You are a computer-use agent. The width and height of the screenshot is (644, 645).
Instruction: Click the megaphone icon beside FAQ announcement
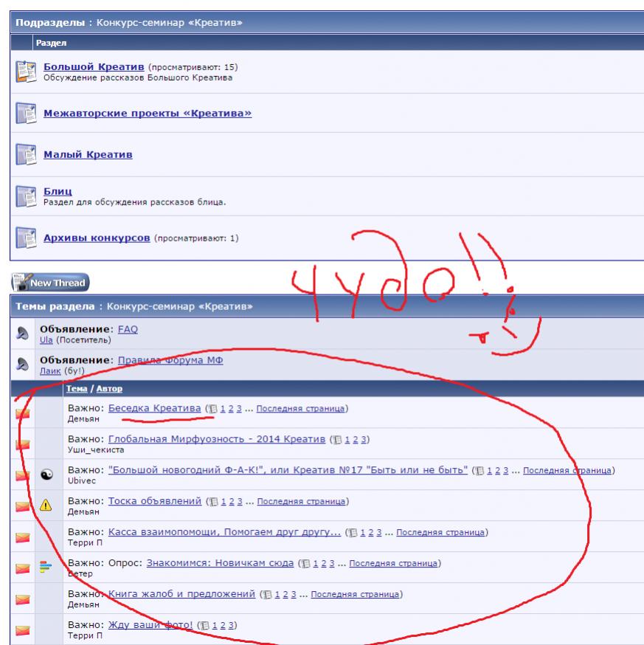point(22,334)
